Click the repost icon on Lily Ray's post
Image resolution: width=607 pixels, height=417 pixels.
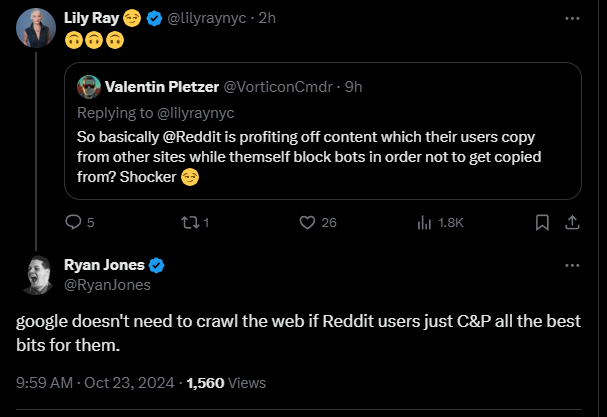click(190, 222)
